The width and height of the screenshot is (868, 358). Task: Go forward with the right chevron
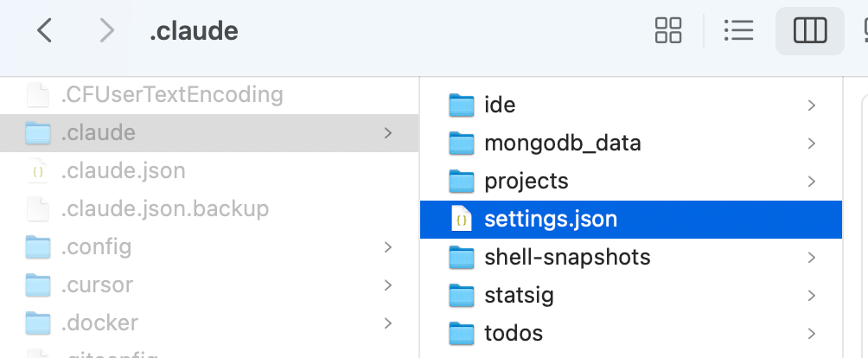107,31
